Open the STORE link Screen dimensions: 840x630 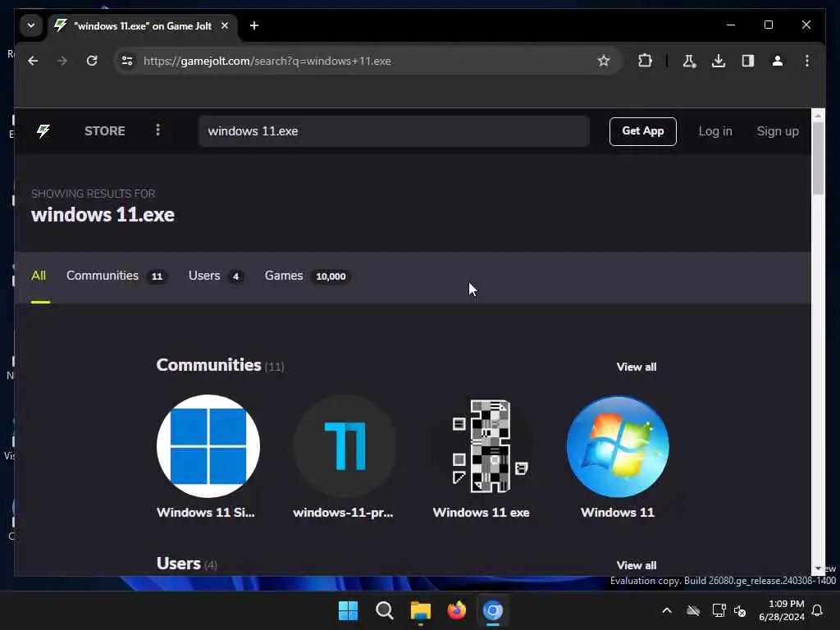[104, 131]
